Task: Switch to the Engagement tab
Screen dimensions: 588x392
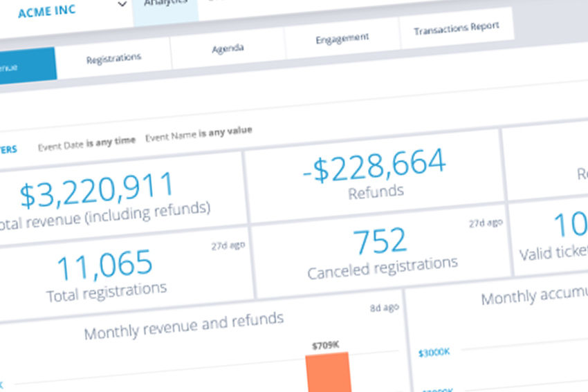Action: click(342, 39)
